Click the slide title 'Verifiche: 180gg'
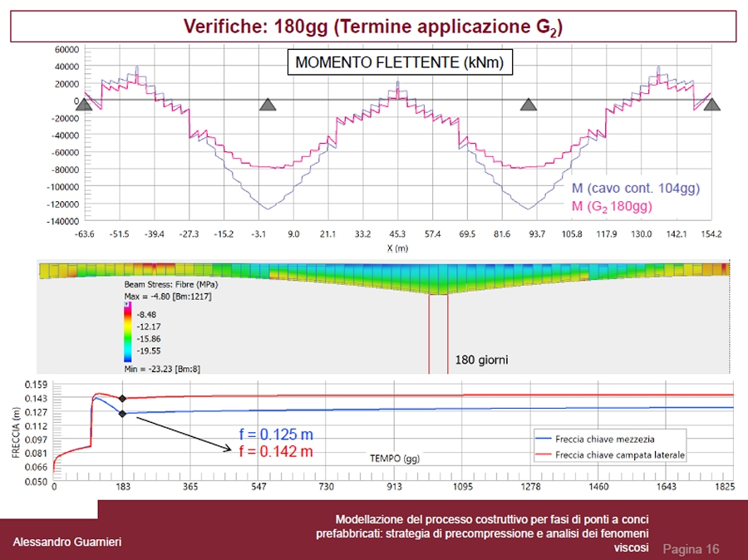The height and width of the screenshot is (560, 748). point(372,27)
